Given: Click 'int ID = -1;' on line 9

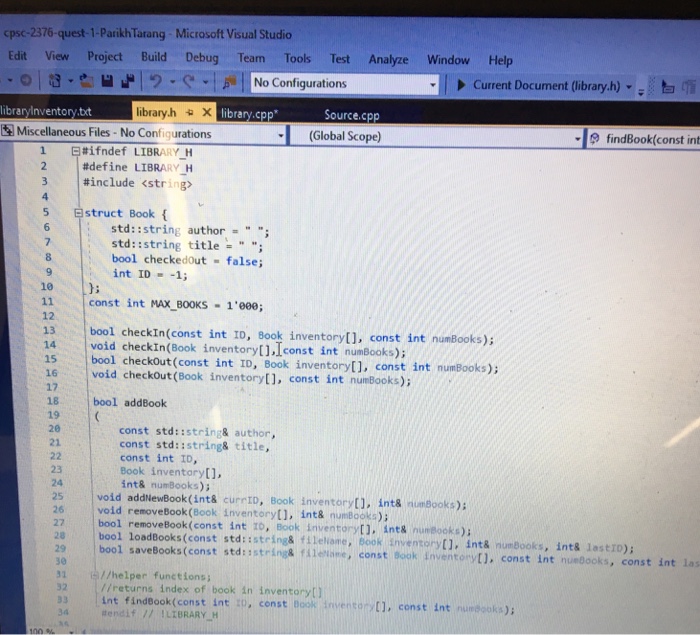Looking at the screenshot, I should (150, 274).
